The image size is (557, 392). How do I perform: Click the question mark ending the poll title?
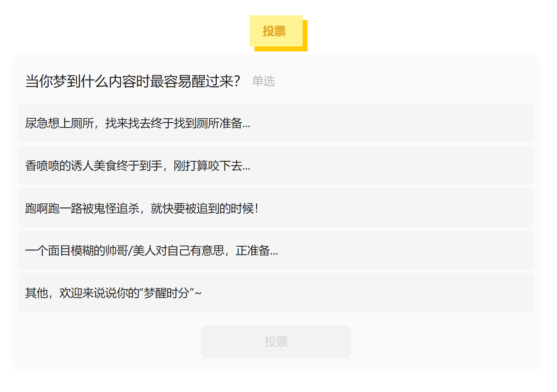[x=237, y=82]
